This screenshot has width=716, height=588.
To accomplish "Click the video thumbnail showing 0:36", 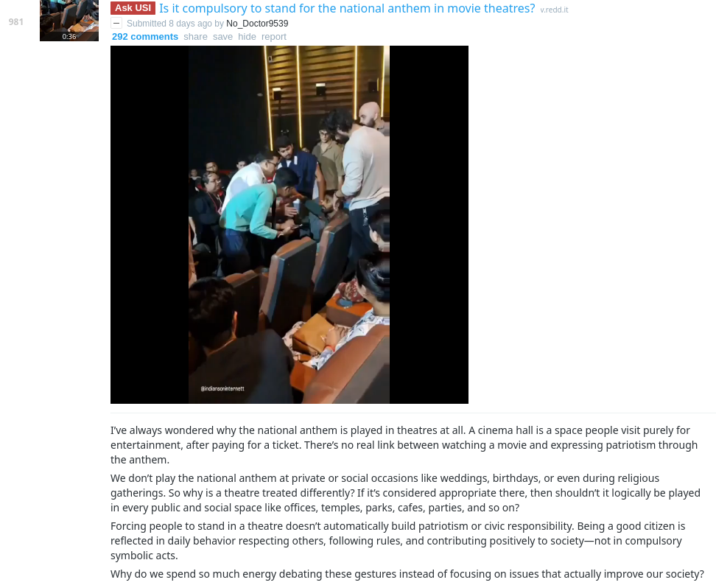I will (x=69, y=21).
